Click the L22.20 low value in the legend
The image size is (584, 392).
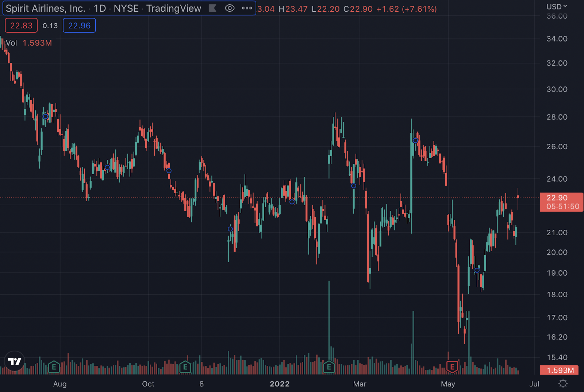pos(326,9)
